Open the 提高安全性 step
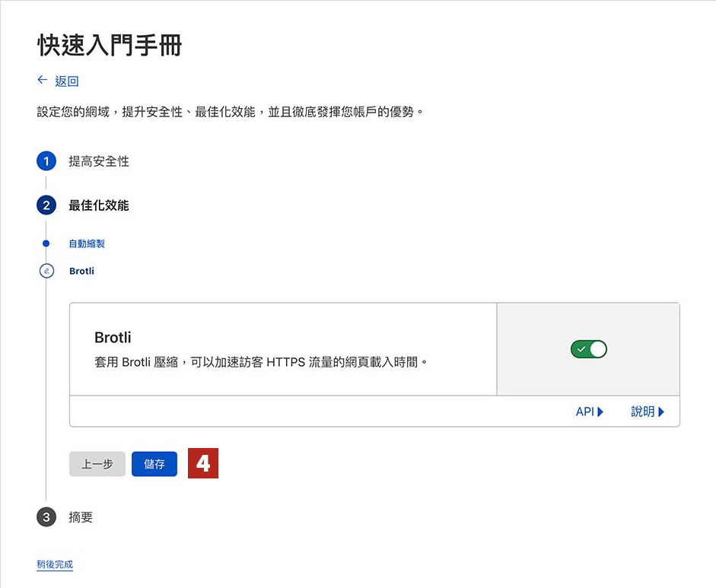This screenshot has height=588, width=716. (x=99, y=161)
